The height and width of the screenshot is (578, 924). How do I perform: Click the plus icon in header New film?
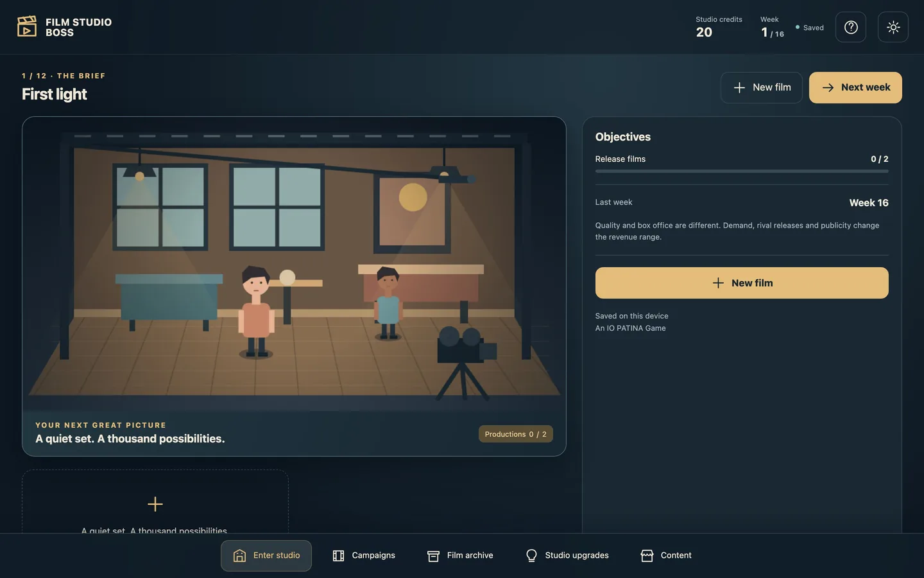point(739,87)
